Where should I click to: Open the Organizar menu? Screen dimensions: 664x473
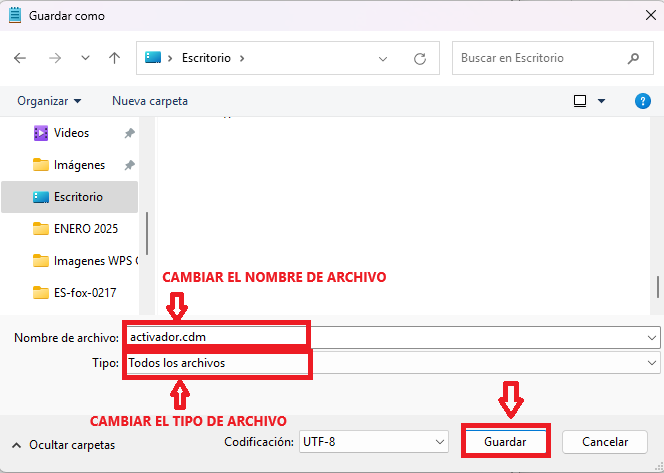tap(49, 101)
